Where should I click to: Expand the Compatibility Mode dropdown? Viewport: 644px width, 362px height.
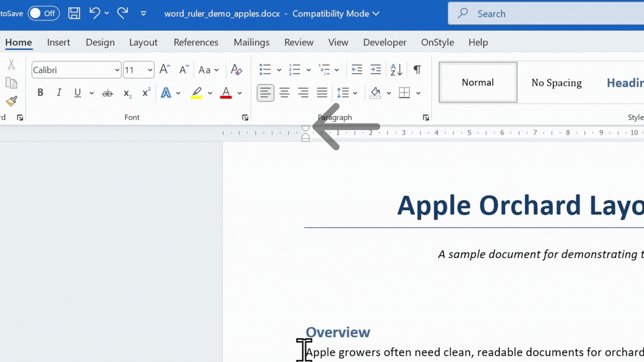coord(376,14)
